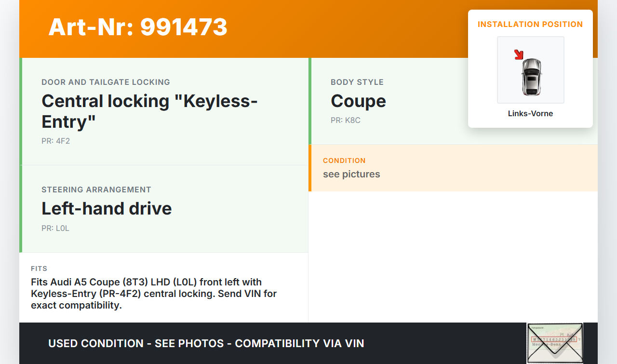Select the BODY STYLE label
The image size is (617, 364).
coord(357,82)
